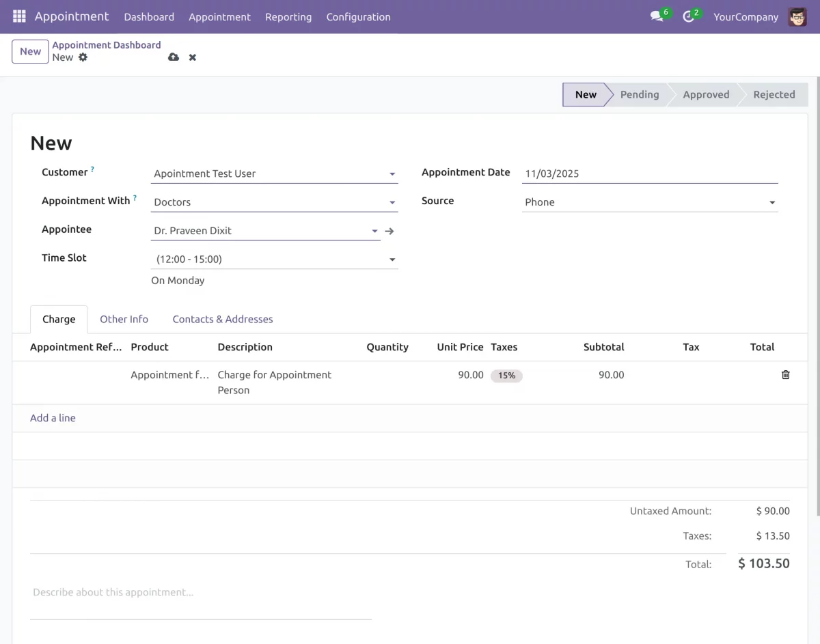Open the user avatar menu
This screenshot has height=644, width=820.
tap(797, 16)
